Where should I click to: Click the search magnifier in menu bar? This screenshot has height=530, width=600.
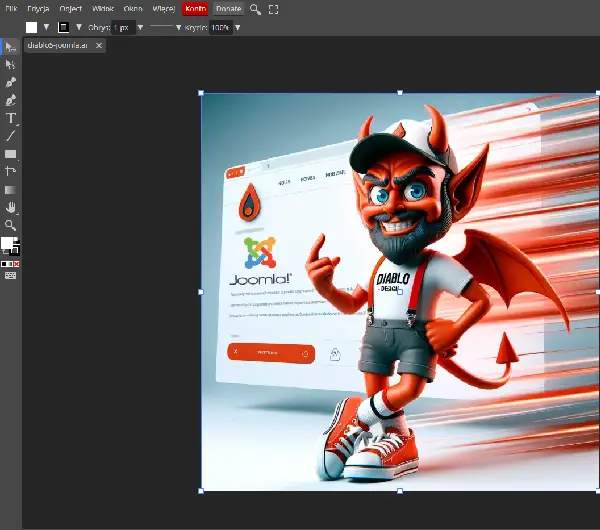[255, 9]
